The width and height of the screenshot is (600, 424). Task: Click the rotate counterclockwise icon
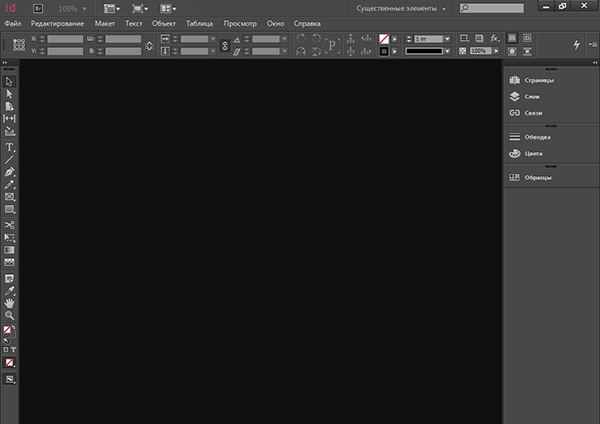(316, 38)
